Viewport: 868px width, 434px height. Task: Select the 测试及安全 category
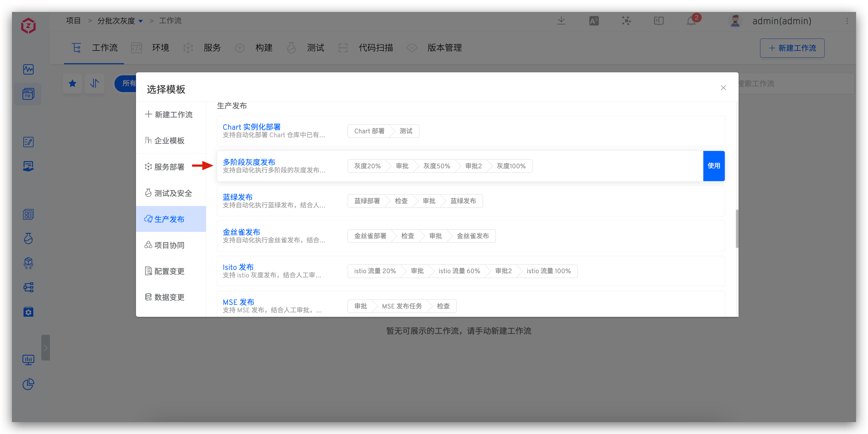[172, 193]
